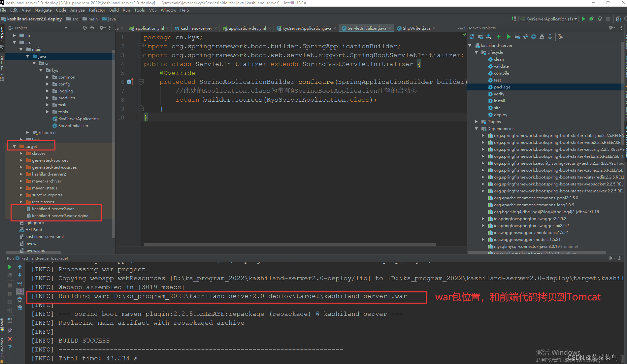Expand the common package
Screen dimensions: 627x364
[48, 77]
